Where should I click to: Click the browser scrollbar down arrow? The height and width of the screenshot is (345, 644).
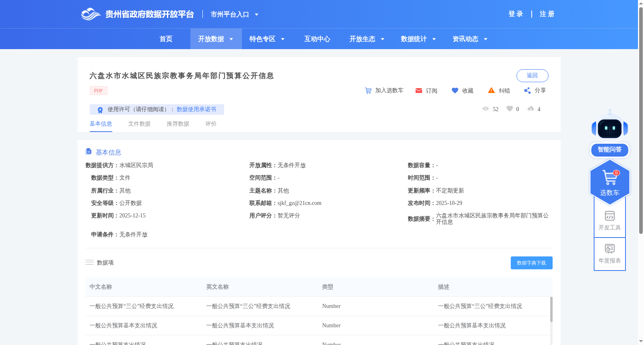[x=641, y=341]
